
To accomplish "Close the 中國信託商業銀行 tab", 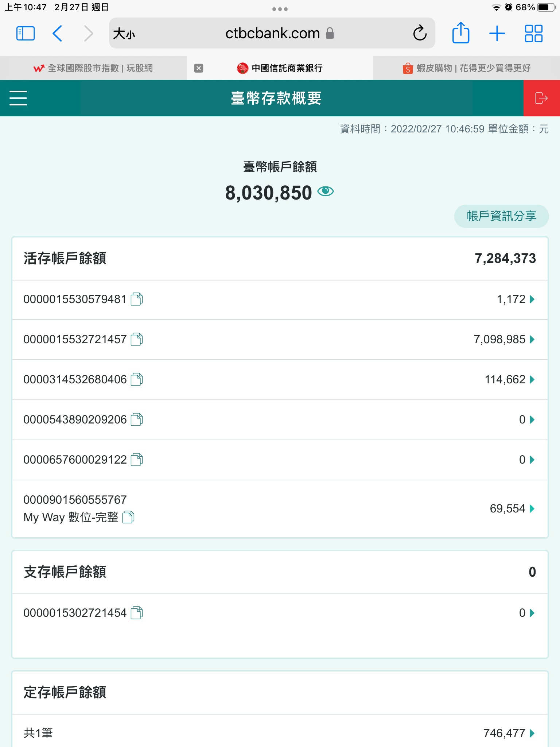I will coord(199,68).
